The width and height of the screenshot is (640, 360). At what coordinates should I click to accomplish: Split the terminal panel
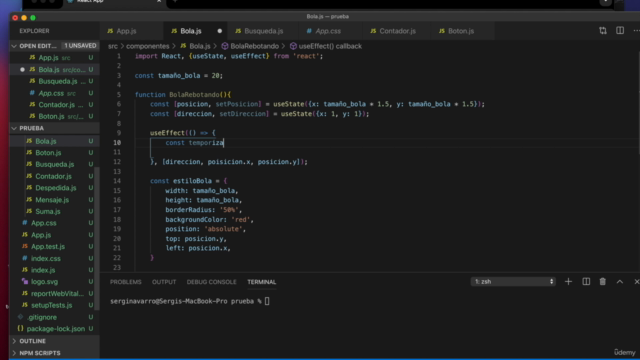click(586, 282)
